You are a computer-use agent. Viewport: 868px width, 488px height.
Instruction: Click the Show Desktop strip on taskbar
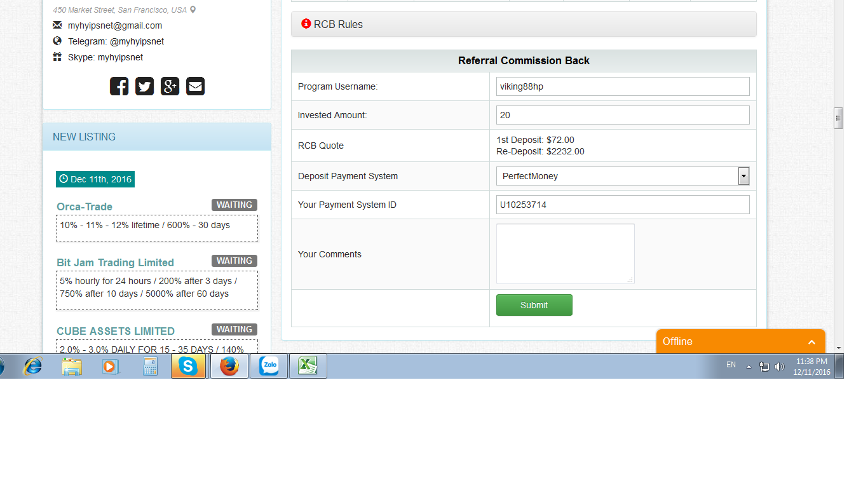[839, 366]
